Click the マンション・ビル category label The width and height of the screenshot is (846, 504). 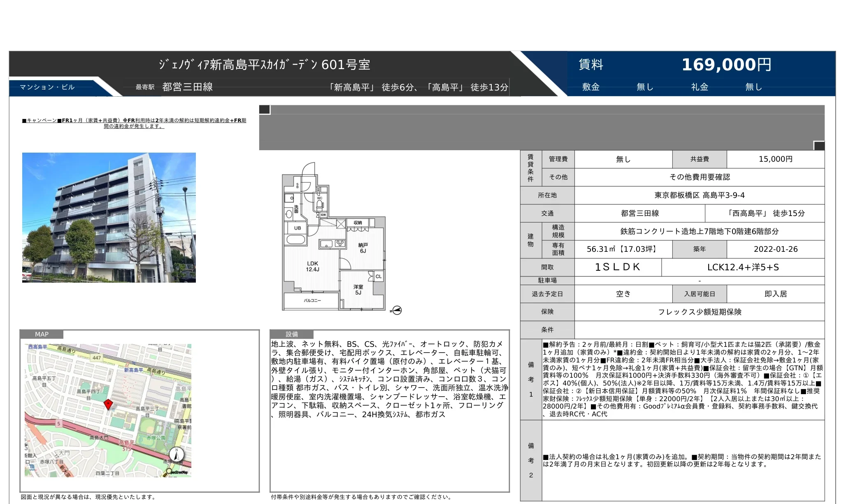click(x=47, y=87)
